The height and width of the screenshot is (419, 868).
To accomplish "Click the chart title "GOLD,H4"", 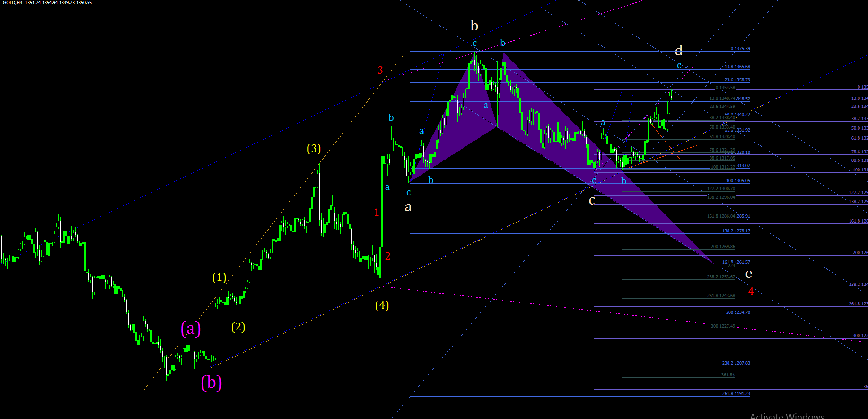I will coord(13,3).
